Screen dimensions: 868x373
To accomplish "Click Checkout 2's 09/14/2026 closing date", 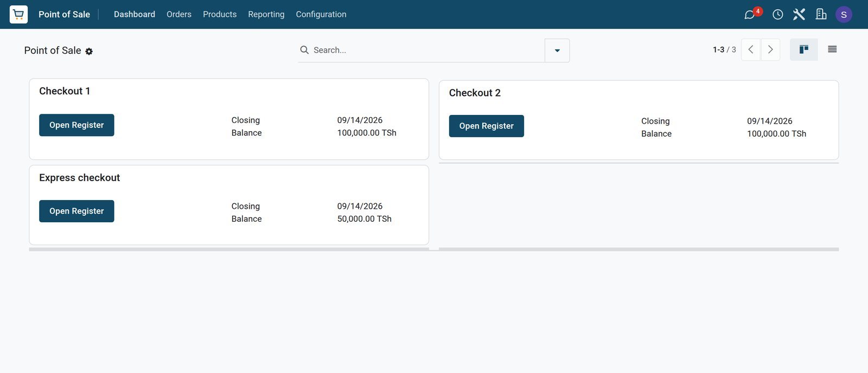I will click(x=770, y=121).
